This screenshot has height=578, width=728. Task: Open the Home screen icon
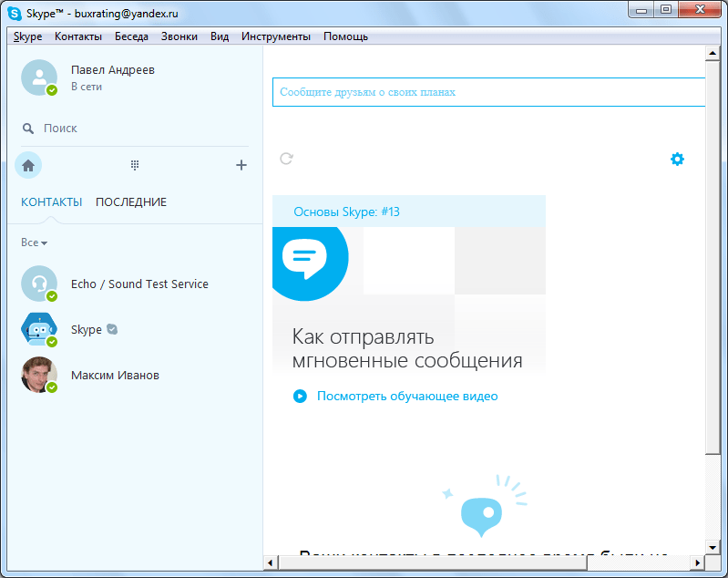28,165
